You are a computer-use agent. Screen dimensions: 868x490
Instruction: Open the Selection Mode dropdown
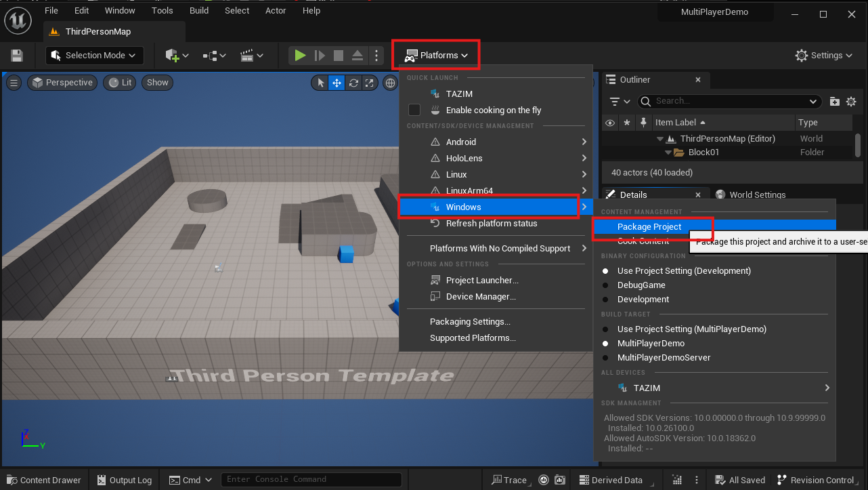coord(94,56)
